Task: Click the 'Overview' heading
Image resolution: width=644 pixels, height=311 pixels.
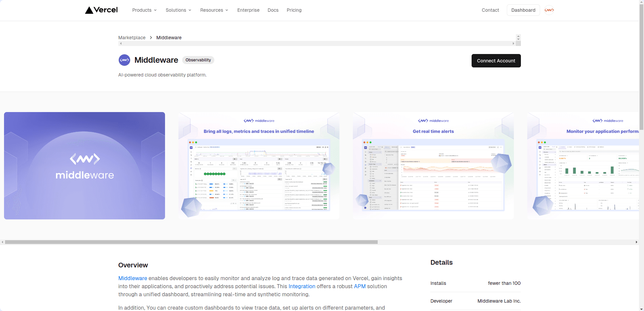Action: (133, 265)
